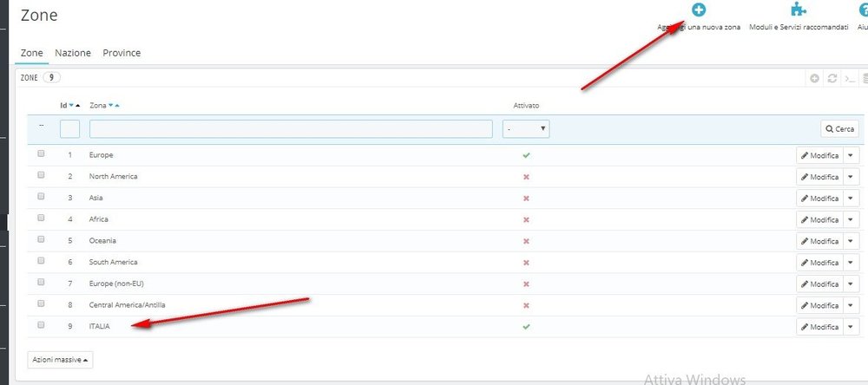The width and height of the screenshot is (868, 385).
Task: Enable the Central America/Antilla zone status
Action: (526, 305)
